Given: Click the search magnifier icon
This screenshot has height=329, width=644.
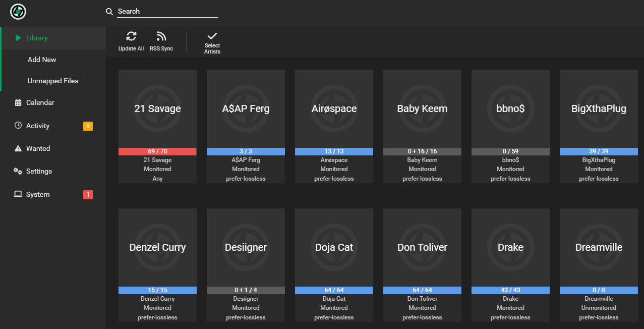Looking at the screenshot, I should (109, 12).
